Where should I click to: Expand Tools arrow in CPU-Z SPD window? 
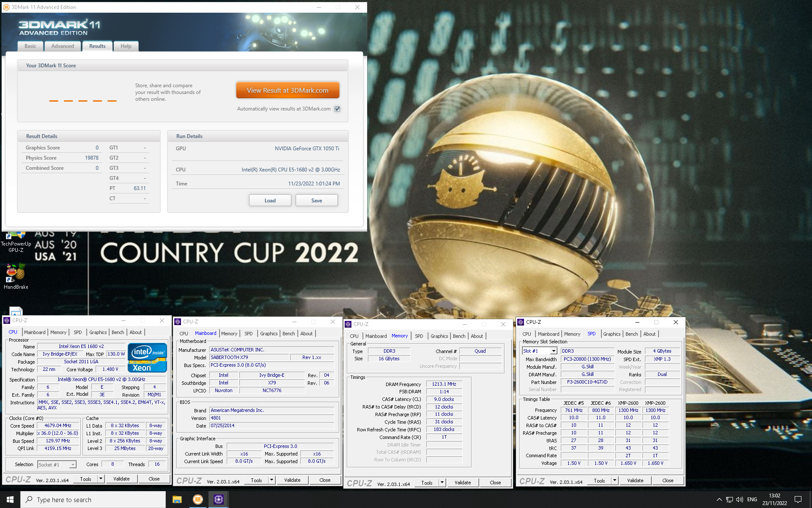click(x=614, y=480)
